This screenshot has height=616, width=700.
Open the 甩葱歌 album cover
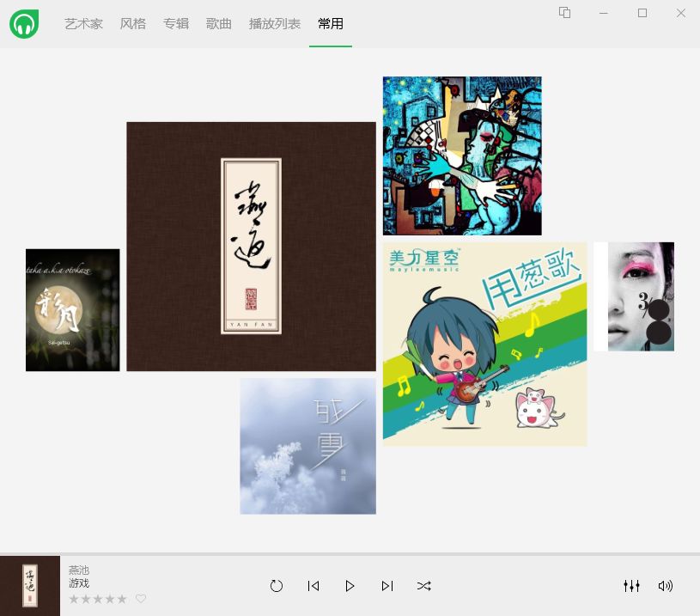[x=484, y=344]
